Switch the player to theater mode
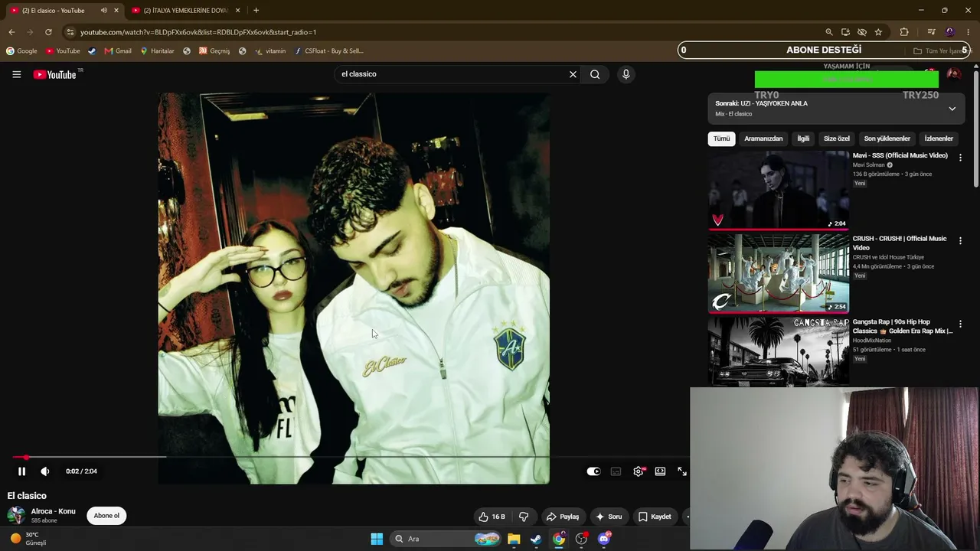The height and width of the screenshot is (551, 980). [660, 471]
